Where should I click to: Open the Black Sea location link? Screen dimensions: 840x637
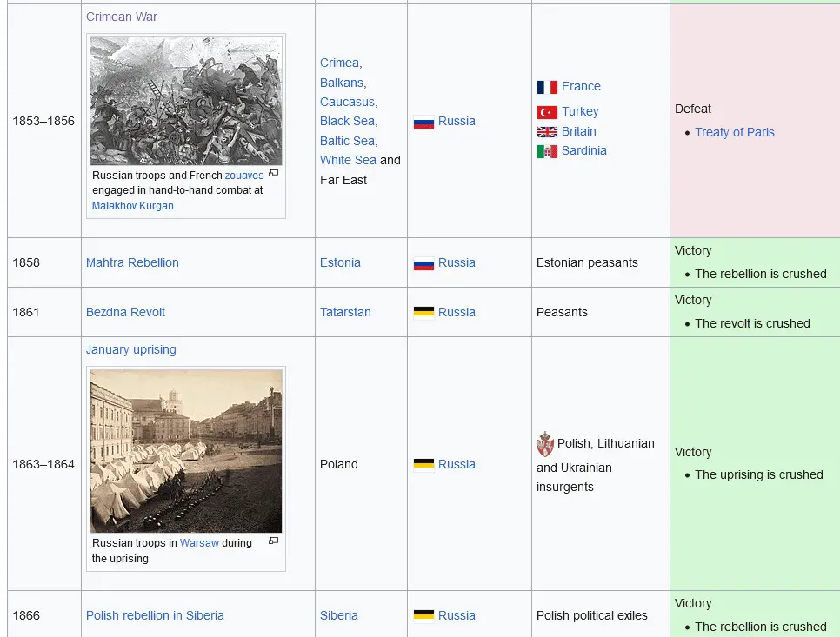pyautogui.click(x=347, y=121)
